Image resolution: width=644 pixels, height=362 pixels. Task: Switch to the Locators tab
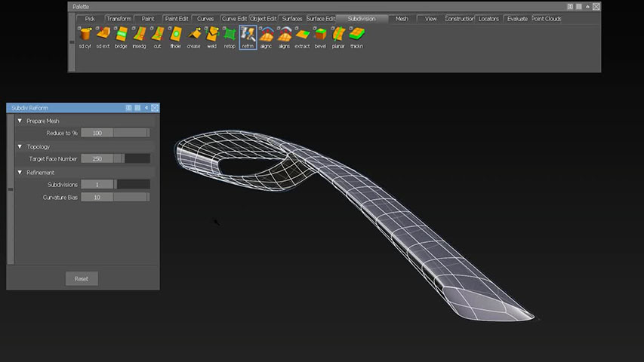(488, 18)
